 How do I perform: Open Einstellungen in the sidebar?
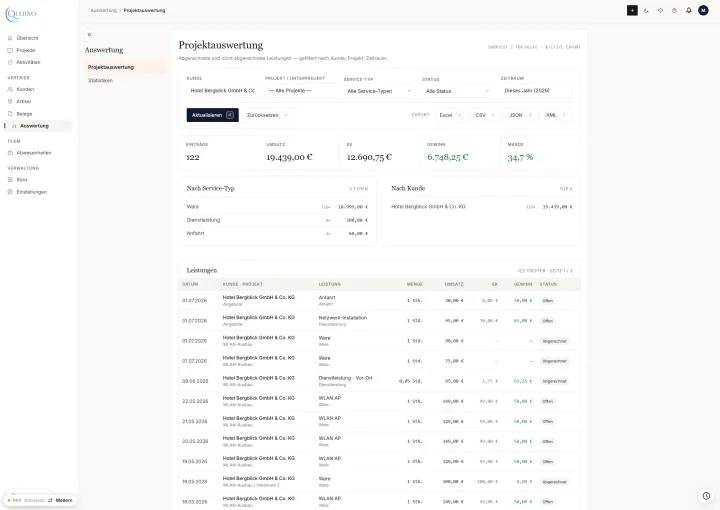pyautogui.click(x=31, y=192)
